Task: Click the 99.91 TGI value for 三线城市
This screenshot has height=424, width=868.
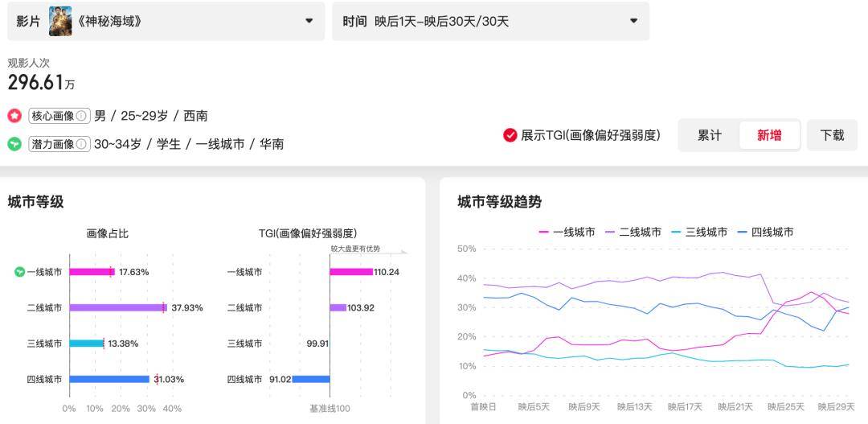Action: pos(317,344)
